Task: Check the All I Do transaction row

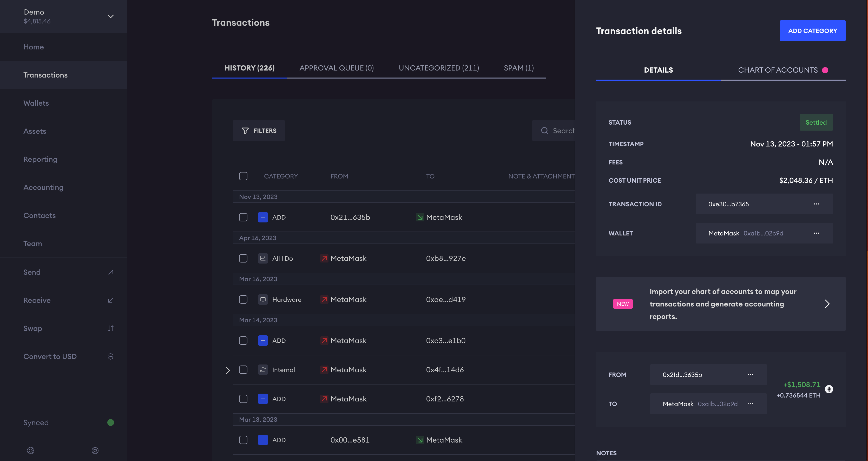Action: [243, 258]
